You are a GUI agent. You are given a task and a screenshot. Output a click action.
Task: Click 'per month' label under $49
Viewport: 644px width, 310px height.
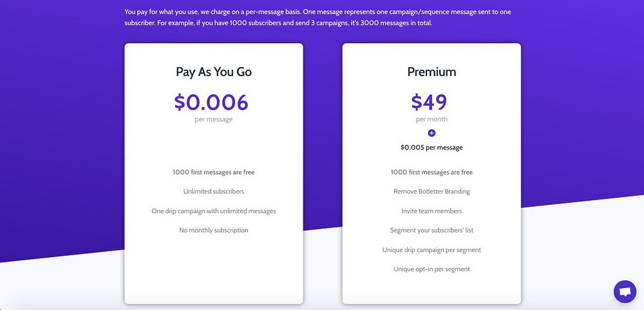pyautogui.click(x=431, y=120)
